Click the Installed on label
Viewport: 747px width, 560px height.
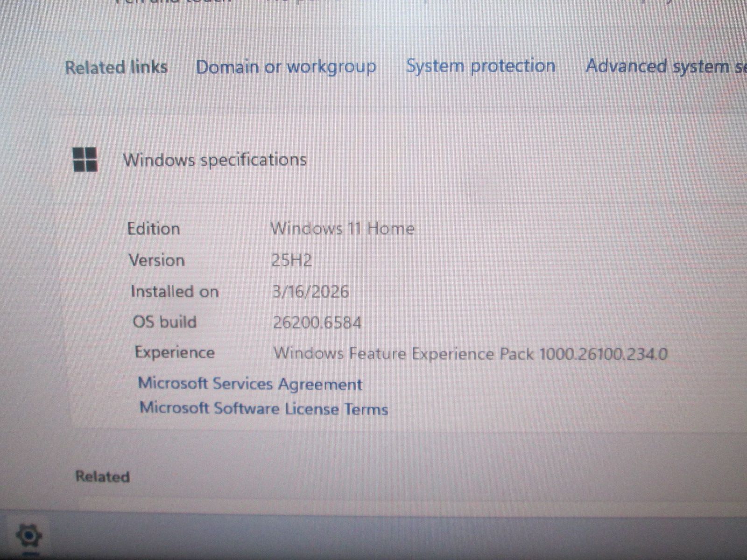(174, 292)
